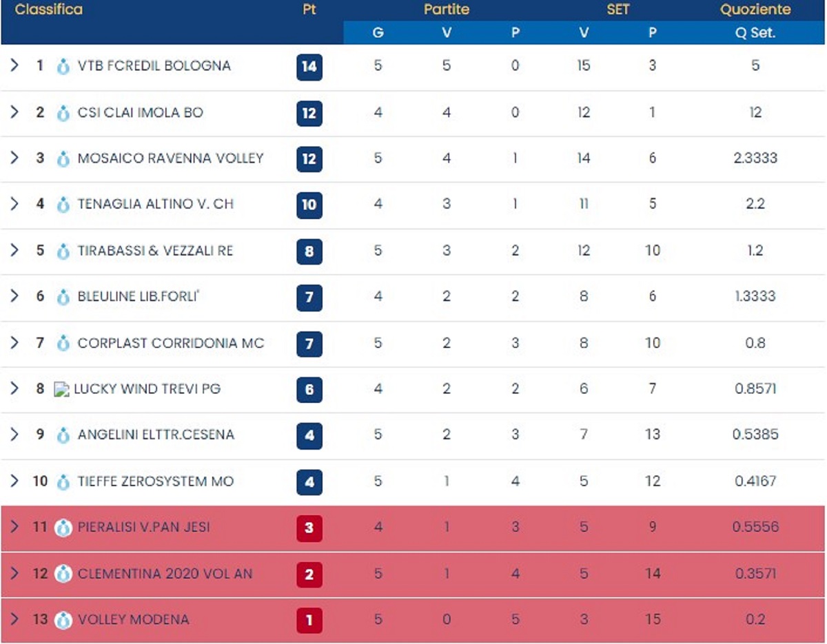Click the MOSAICO RAVENNA VOLLEY team logo

click(x=63, y=159)
